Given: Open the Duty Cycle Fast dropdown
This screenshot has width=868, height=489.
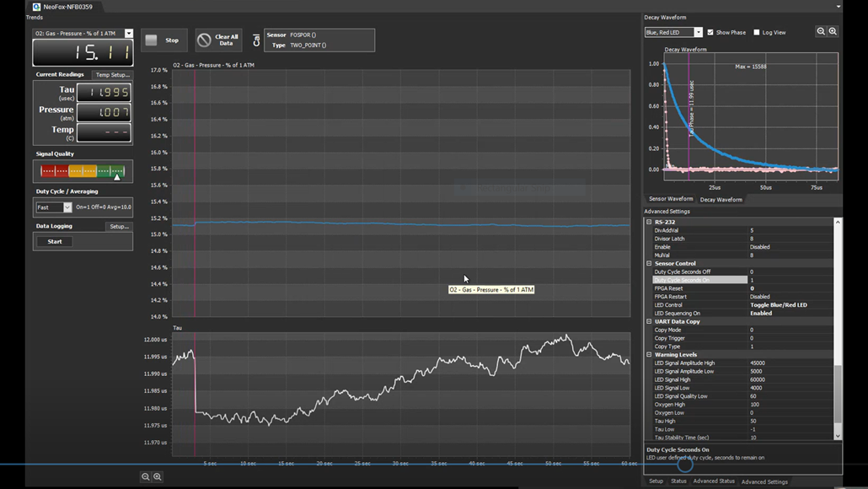Looking at the screenshot, I should coord(67,207).
